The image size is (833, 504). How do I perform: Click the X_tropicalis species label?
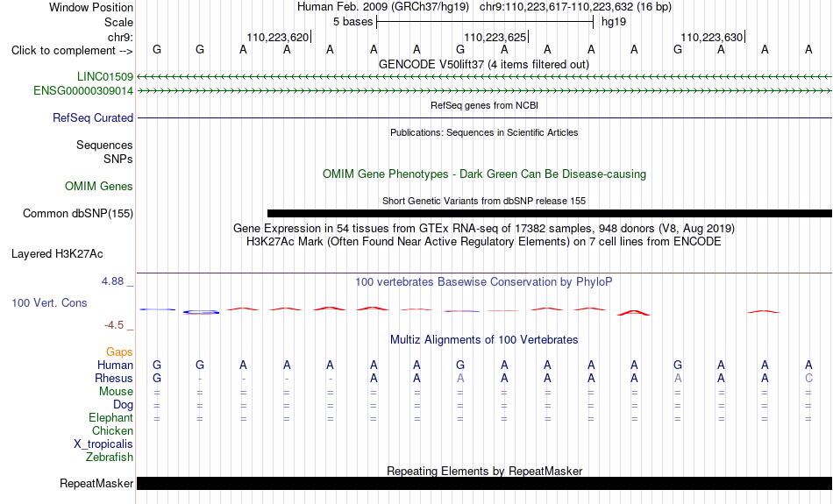click(103, 444)
